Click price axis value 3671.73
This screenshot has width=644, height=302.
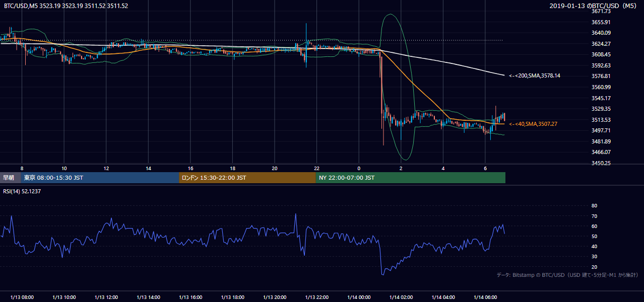coord(601,11)
